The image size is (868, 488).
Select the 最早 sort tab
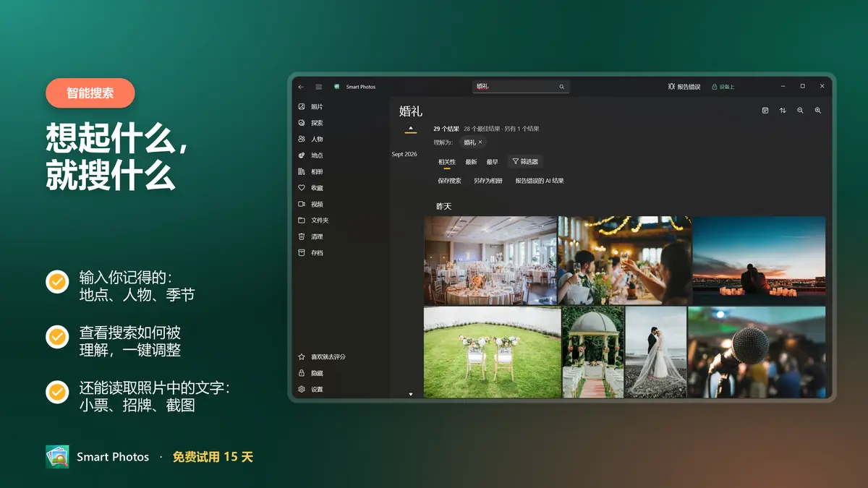pyautogui.click(x=492, y=162)
